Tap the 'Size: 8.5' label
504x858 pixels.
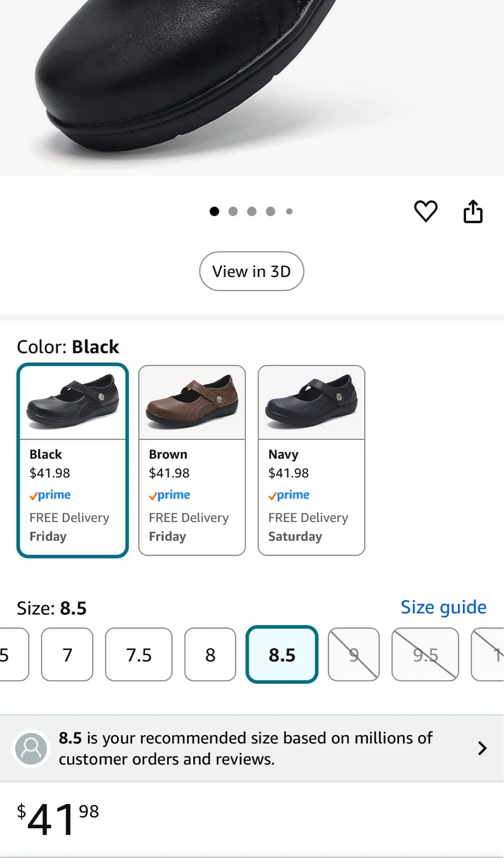pyautogui.click(x=51, y=608)
